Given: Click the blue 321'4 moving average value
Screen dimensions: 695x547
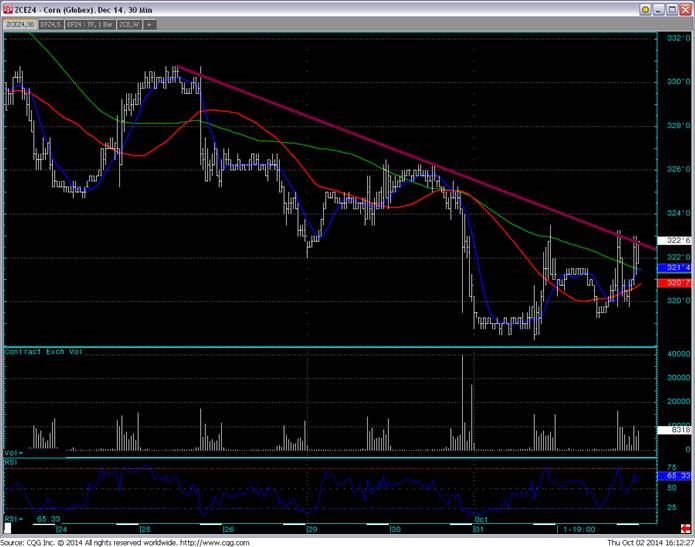Looking at the screenshot, I should 677,269.
